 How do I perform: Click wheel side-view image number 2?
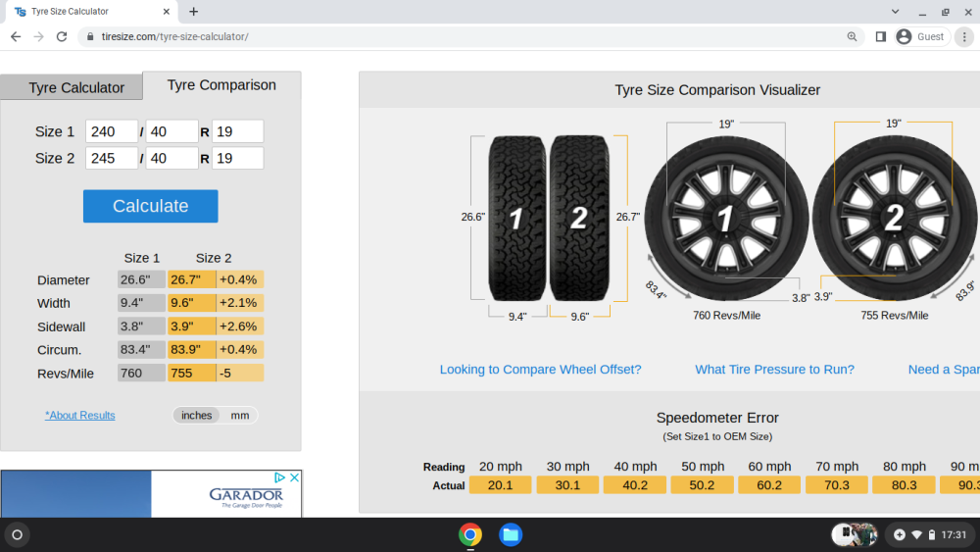(x=895, y=219)
